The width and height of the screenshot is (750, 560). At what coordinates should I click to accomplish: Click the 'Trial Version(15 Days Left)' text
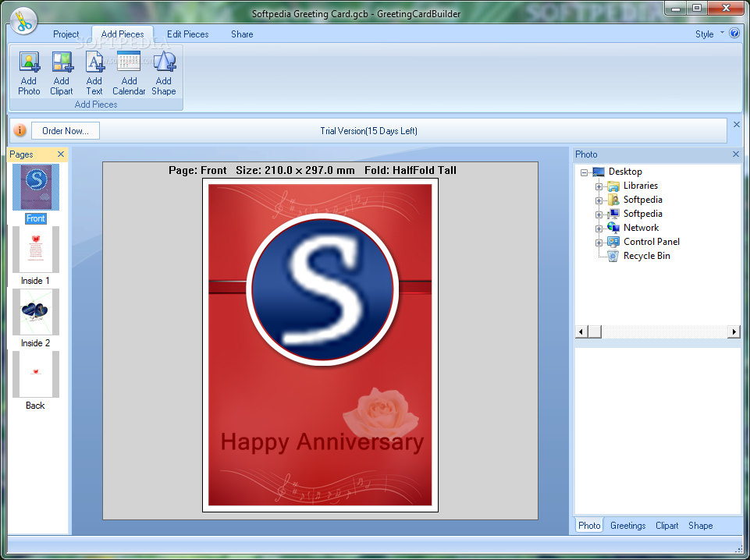(369, 131)
